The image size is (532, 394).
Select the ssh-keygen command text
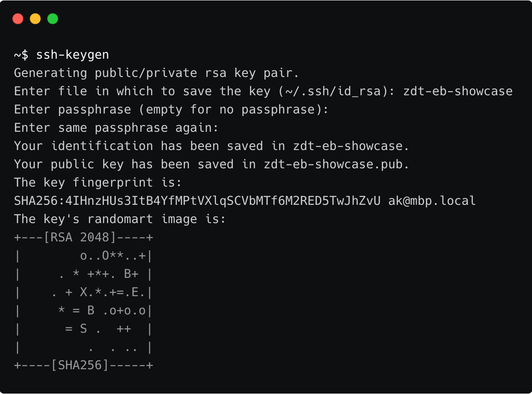coord(73,54)
